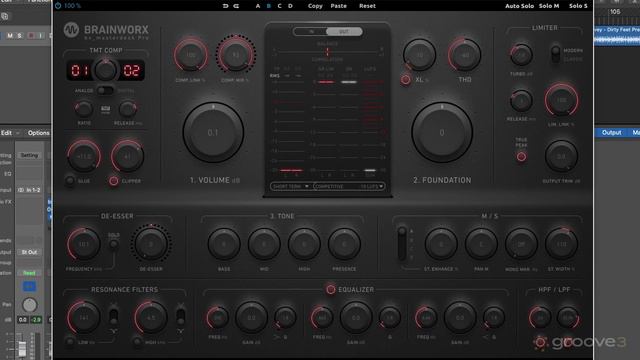Click the Brainworx logo icon

[71, 30]
